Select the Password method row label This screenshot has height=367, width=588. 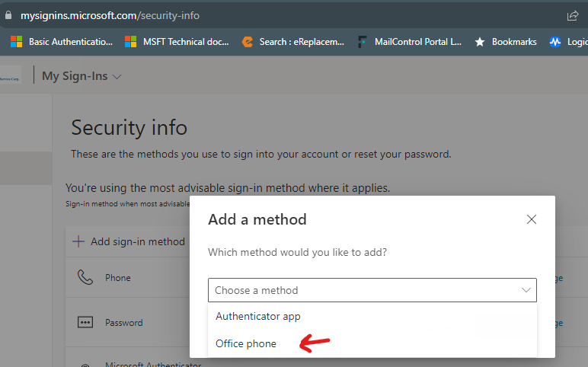[123, 323]
